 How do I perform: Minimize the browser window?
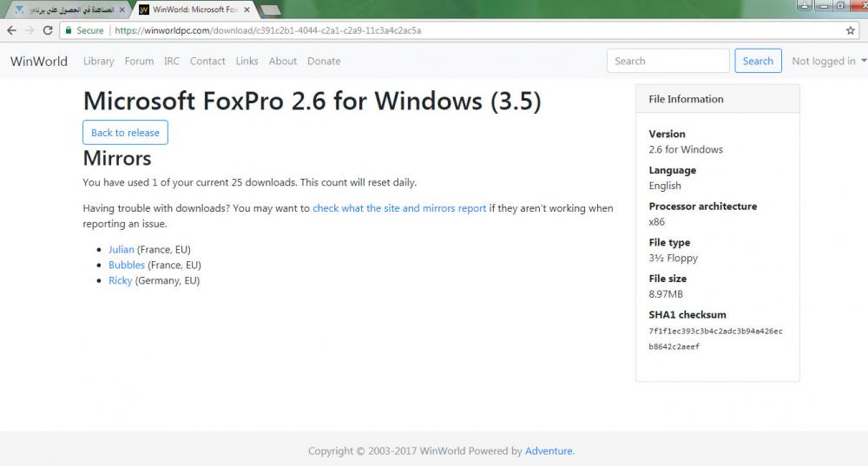(x=823, y=5)
